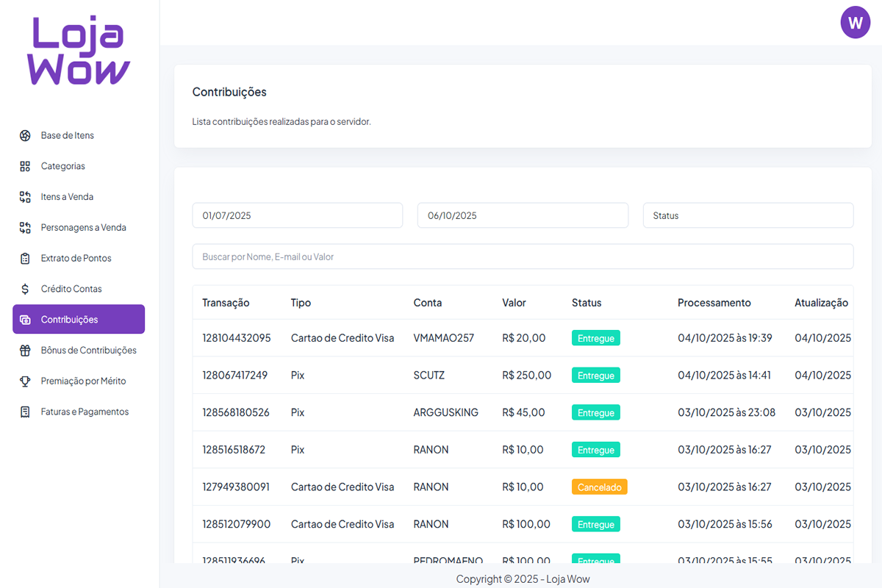Image resolution: width=882 pixels, height=588 pixels.
Task: Click the Itens a Venda icon
Action: point(25,197)
